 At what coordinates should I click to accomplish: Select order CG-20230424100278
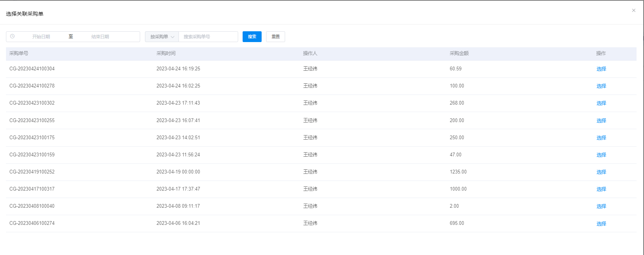[601, 86]
